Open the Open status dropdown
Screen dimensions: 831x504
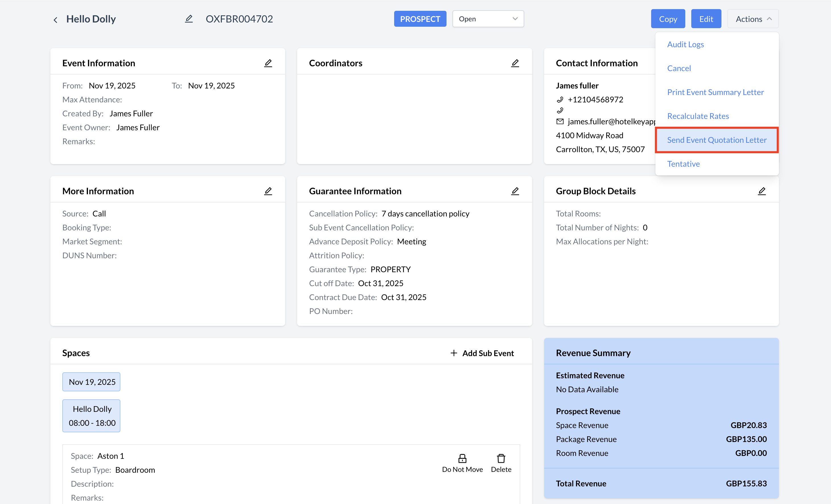pyautogui.click(x=488, y=19)
